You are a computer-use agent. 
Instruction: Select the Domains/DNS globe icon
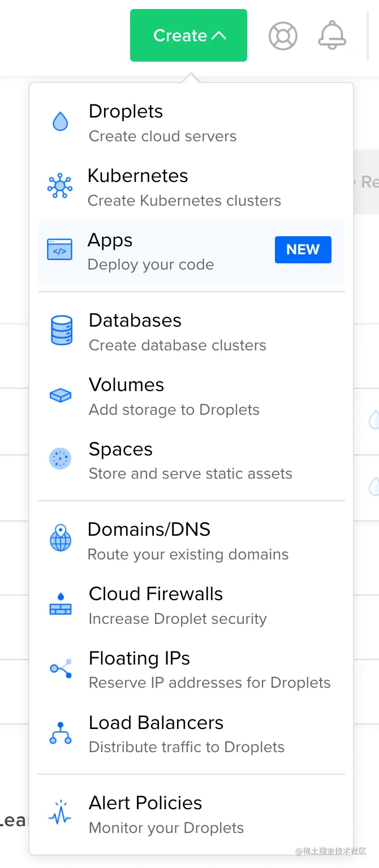click(61, 539)
